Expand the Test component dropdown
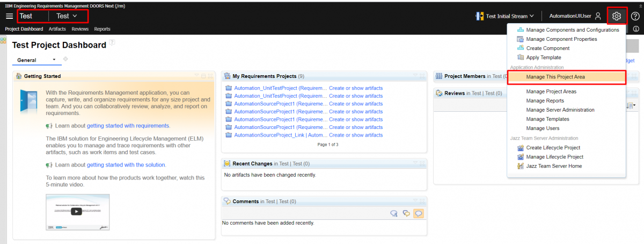This screenshot has width=644, height=244. coord(67,16)
